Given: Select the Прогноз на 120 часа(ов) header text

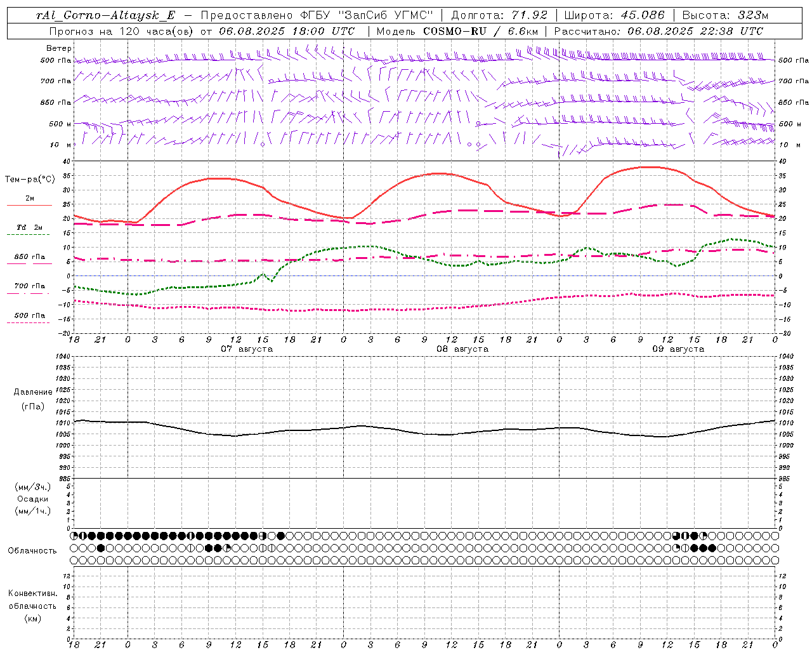Looking at the screenshot, I should click(x=131, y=31).
